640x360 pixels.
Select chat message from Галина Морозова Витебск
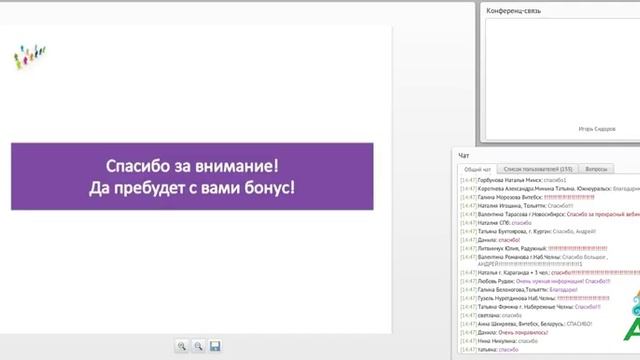point(527,197)
